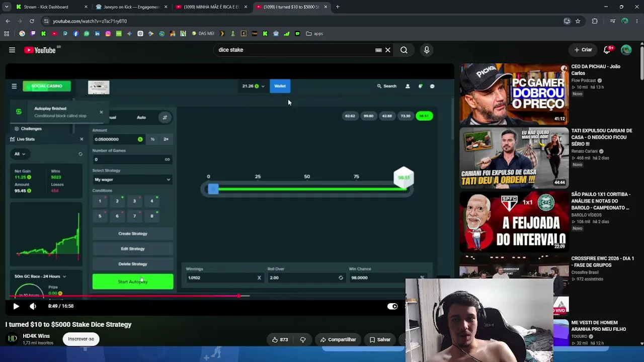Open 'CROSSFIRE EWC 2026' video title
644x362 pixels.
pos(602,261)
